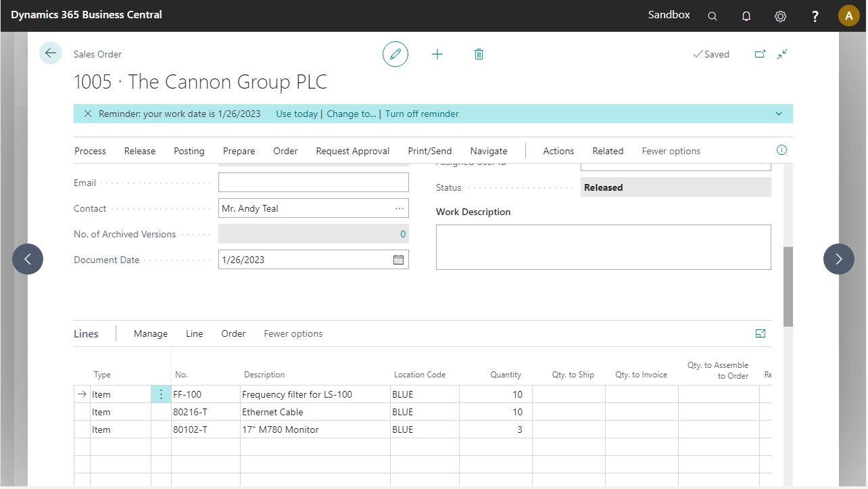Click the Status field showing Released
This screenshot has height=489, width=868.
tap(675, 187)
